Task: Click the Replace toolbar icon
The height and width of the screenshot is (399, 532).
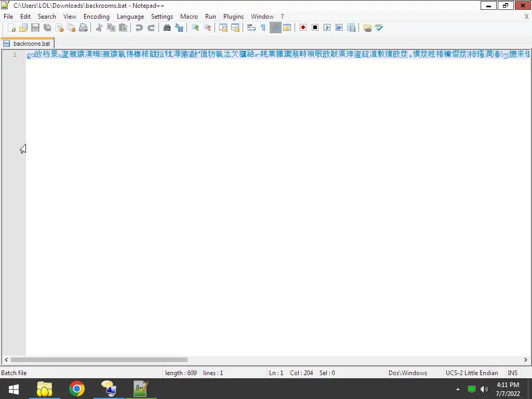Action: 179,28
